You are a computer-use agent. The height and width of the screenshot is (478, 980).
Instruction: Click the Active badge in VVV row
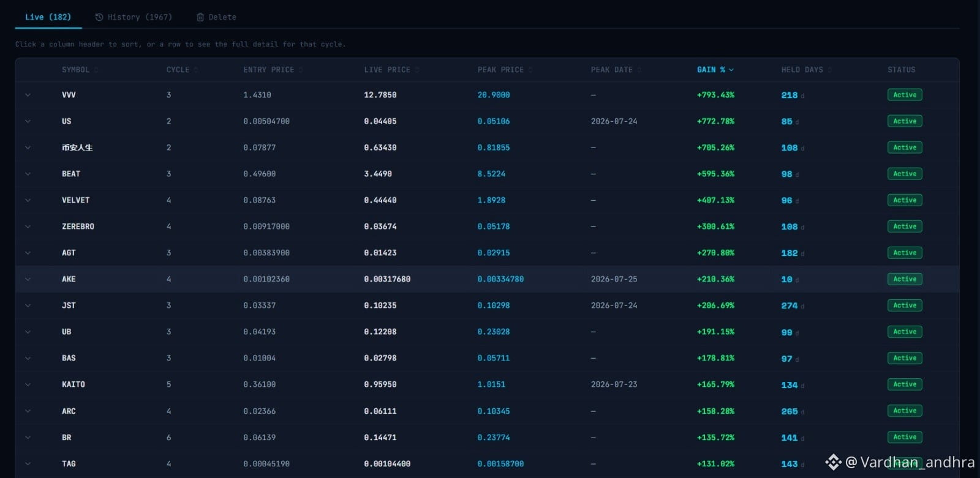click(x=905, y=95)
